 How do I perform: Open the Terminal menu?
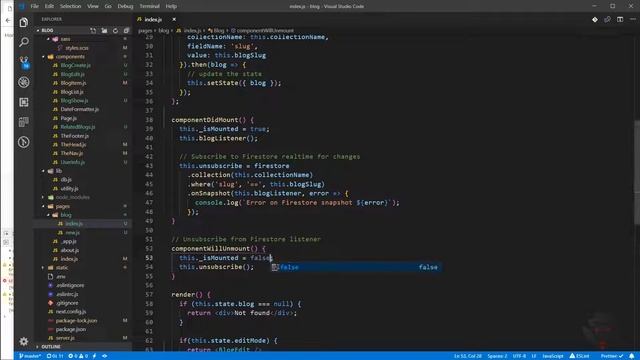point(149,6)
